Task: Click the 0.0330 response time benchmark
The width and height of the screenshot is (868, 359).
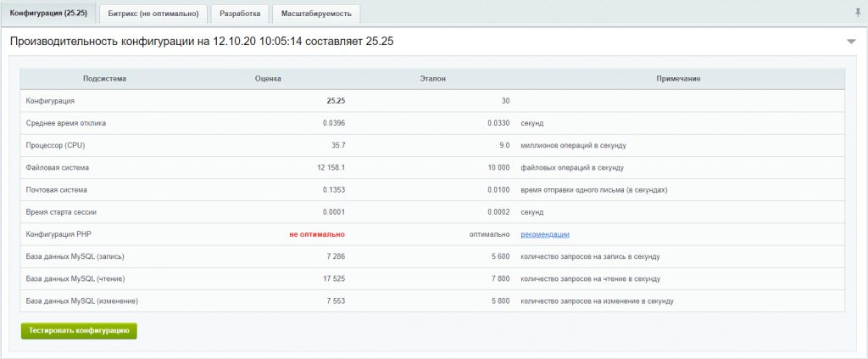Action: tap(498, 124)
